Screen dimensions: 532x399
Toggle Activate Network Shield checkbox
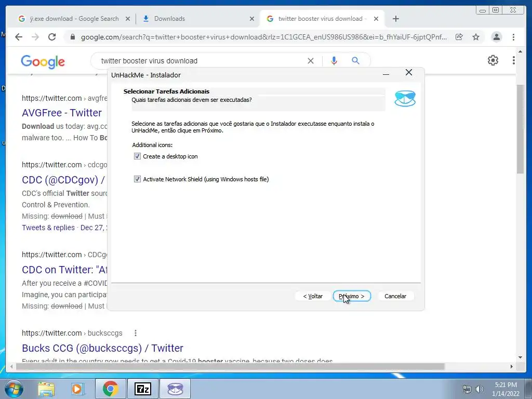(x=137, y=179)
